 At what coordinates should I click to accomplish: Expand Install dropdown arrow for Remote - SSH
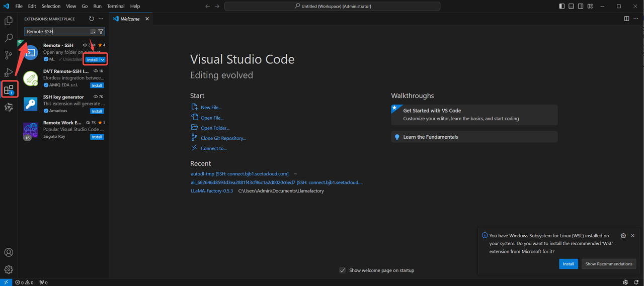coord(103,60)
